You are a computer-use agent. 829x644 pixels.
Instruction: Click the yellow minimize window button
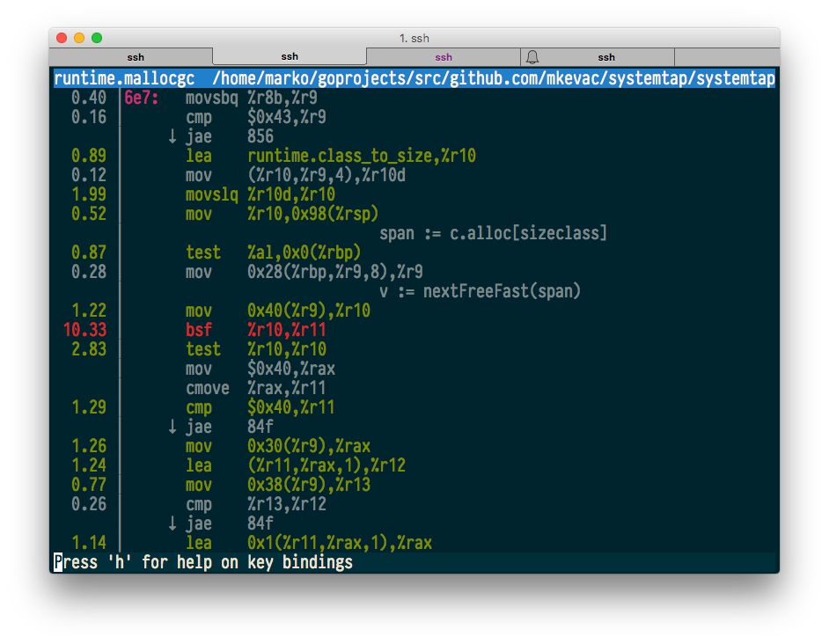click(79, 38)
